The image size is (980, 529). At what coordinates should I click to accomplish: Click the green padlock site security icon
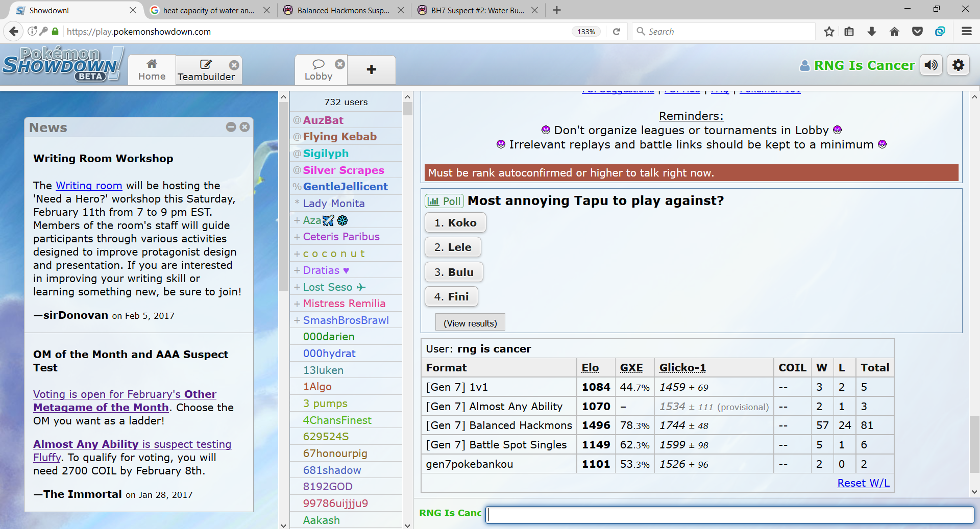[55, 31]
